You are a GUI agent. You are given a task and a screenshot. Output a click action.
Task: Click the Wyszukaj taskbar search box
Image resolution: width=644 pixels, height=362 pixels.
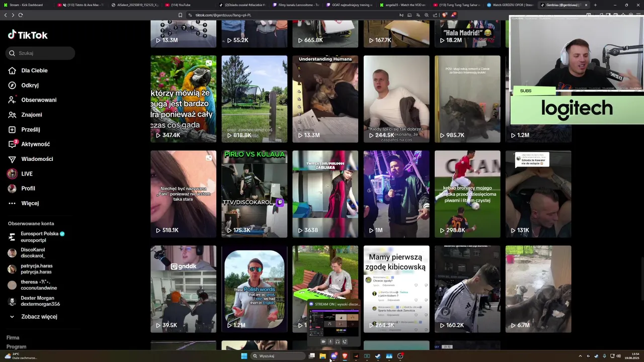coord(278,356)
